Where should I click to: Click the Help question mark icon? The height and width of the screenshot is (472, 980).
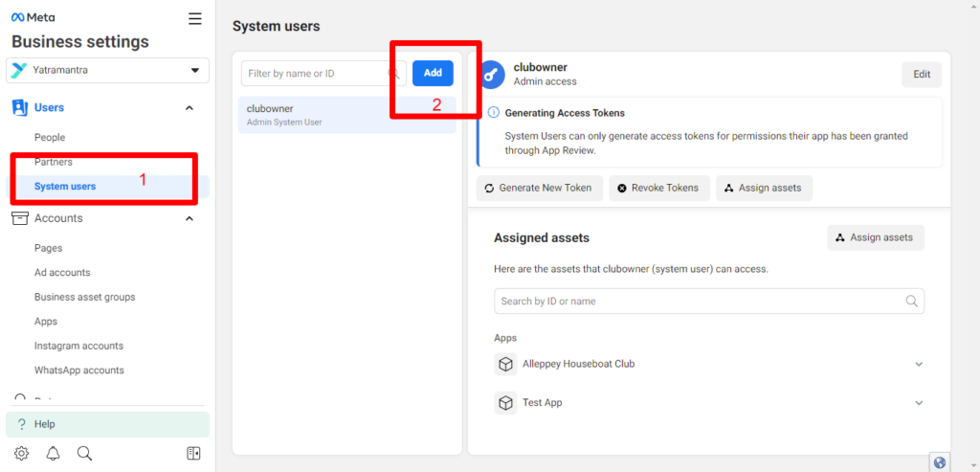[21, 424]
